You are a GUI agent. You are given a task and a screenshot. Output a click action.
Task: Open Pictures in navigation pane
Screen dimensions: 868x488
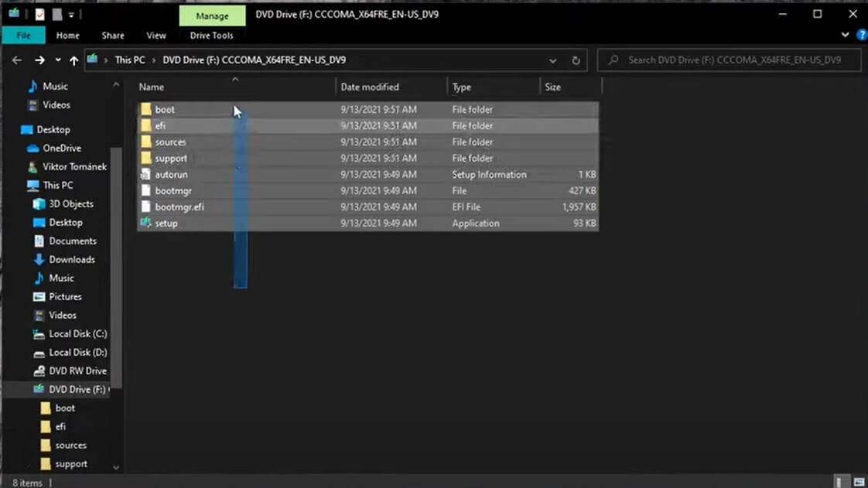(65, 296)
